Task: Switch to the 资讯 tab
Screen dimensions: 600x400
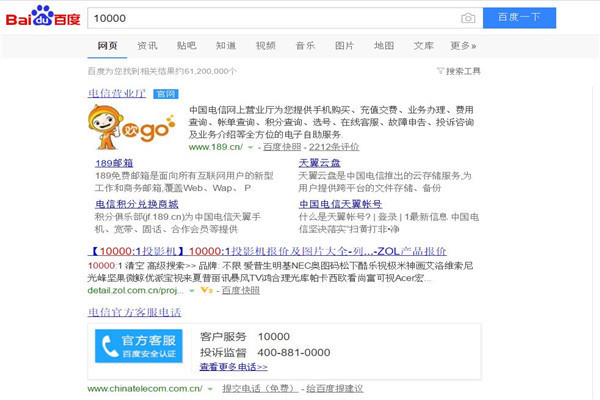Action: point(147,46)
